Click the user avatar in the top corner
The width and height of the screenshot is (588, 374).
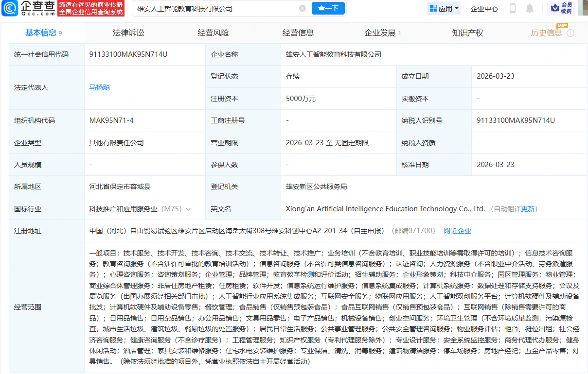click(x=583, y=8)
